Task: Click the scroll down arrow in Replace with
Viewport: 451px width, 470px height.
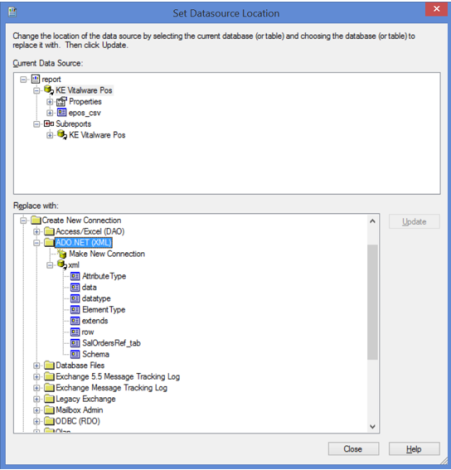Action: (x=372, y=426)
